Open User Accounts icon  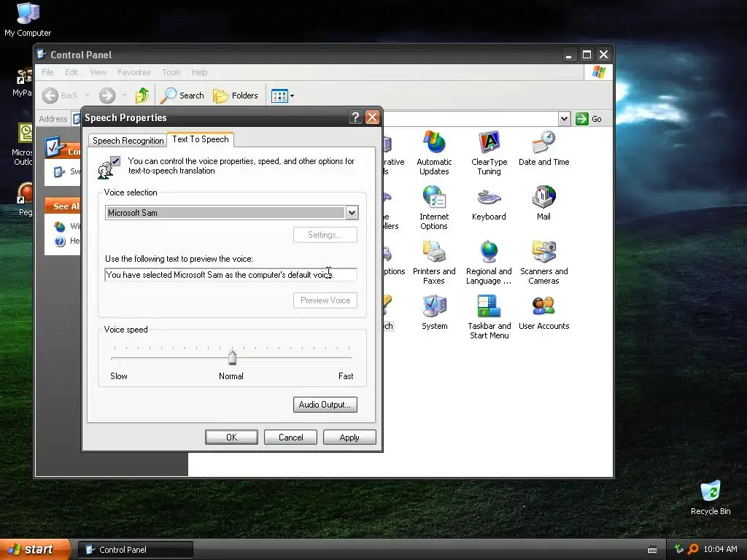point(543,313)
